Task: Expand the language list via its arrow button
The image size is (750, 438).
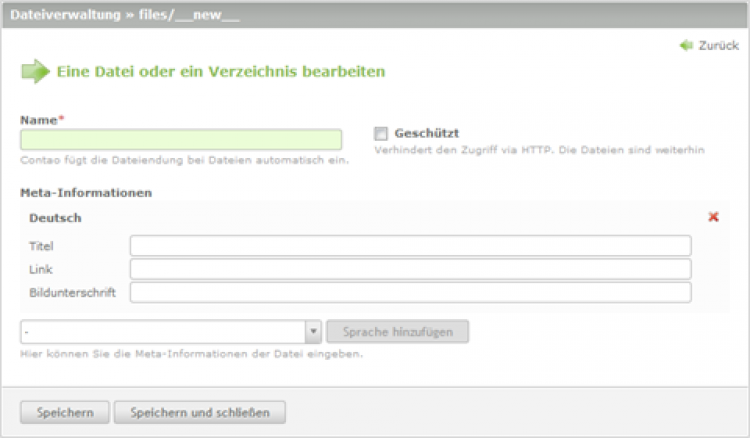Action: tap(313, 332)
